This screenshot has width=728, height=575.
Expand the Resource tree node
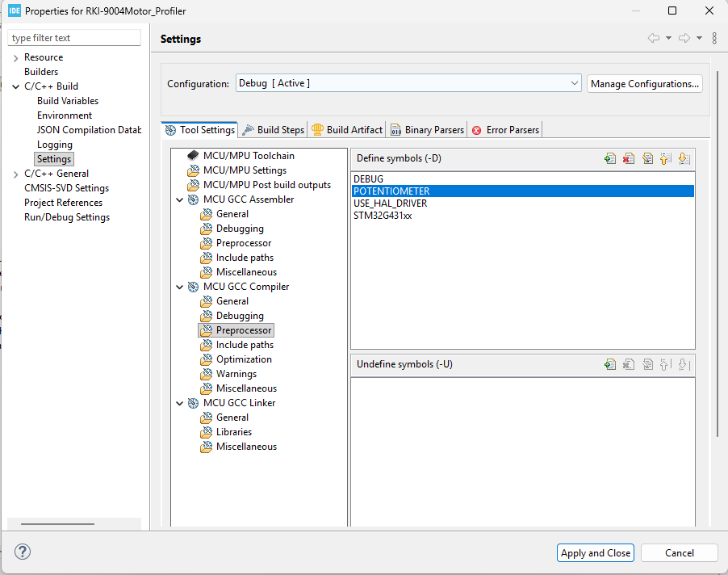click(x=16, y=58)
